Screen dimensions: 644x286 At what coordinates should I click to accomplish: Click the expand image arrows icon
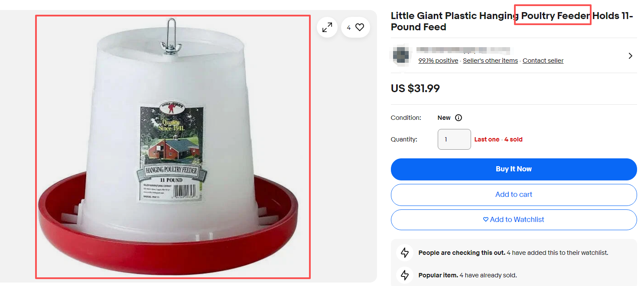pyautogui.click(x=327, y=27)
